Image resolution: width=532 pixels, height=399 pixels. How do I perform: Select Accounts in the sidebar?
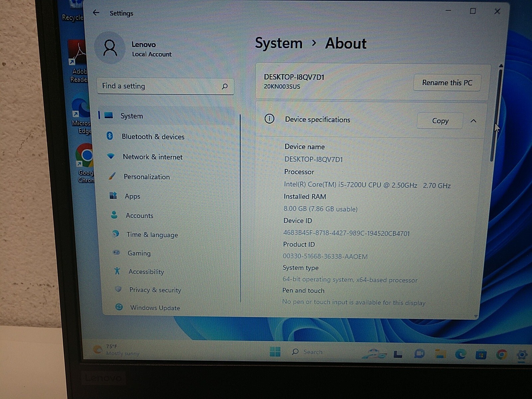pos(139,215)
